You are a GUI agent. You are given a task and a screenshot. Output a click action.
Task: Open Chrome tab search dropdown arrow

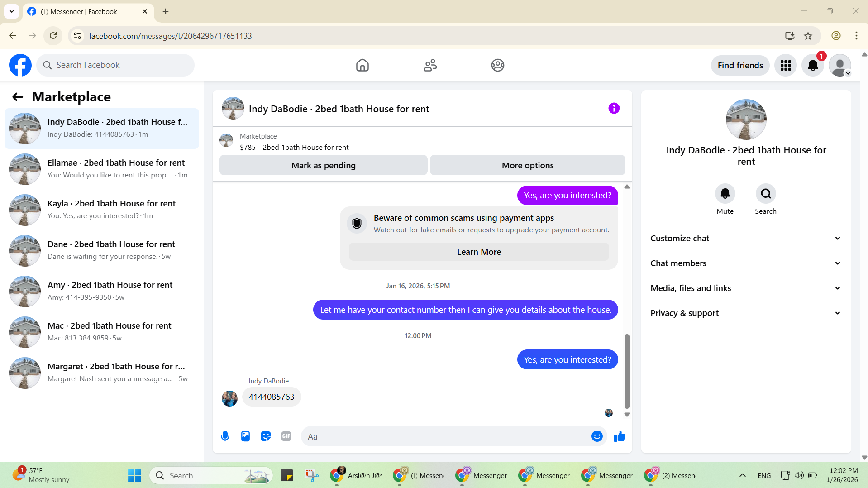point(12,11)
